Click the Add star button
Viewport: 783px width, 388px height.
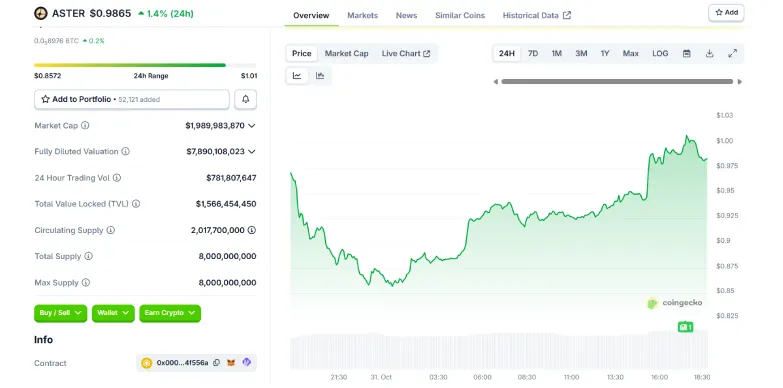(x=727, y=12)
